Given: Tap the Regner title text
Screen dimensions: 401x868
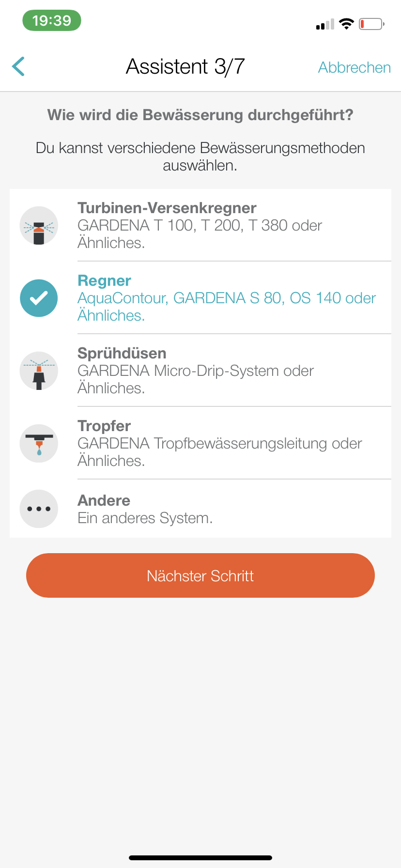Looking at the screenshot, I should 105,281.
